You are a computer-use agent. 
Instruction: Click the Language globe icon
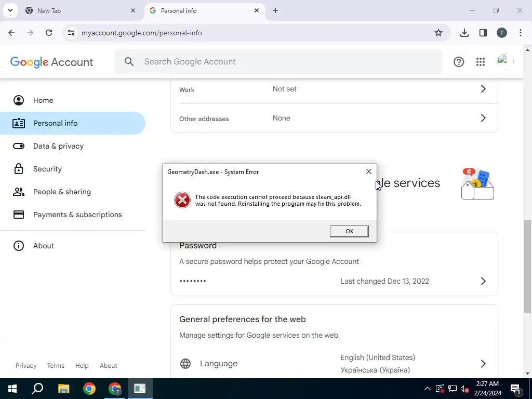point(185,364)
